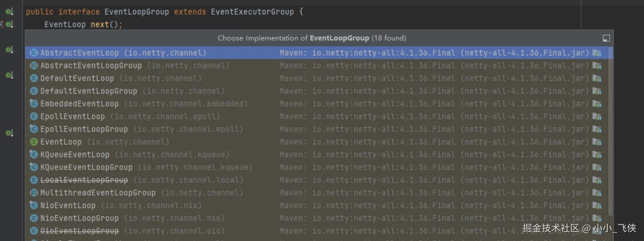Click lowest gutter override icon in editor
This screenshot has width=644, height=241.
click(x=9, y=133)
